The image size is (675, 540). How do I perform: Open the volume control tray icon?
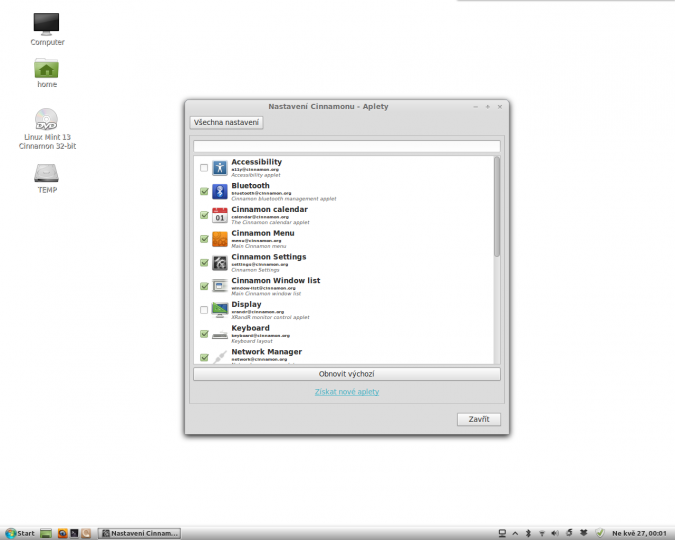555,534
